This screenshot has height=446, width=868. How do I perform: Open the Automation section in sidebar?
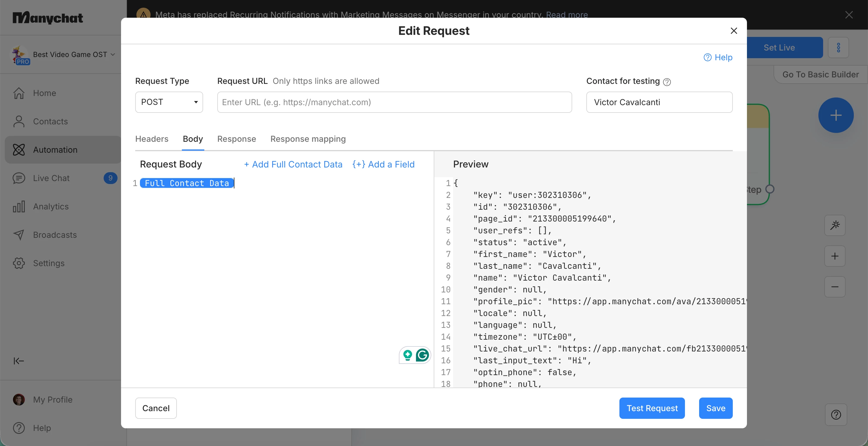tap(55, 150)
